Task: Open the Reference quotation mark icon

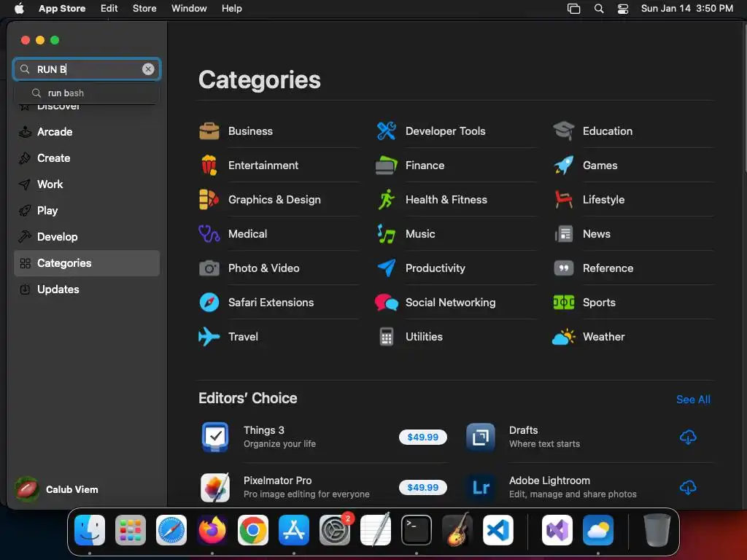Action: pos(564,268)
